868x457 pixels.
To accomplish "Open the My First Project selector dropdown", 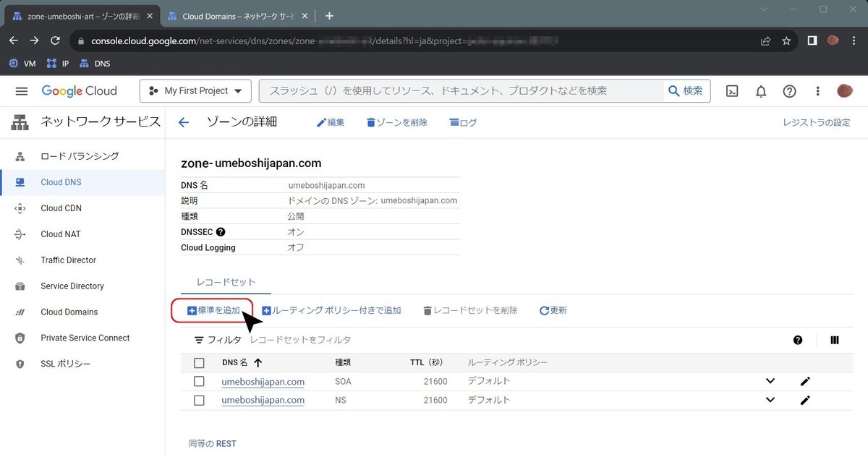I will (x=195, y=91).
